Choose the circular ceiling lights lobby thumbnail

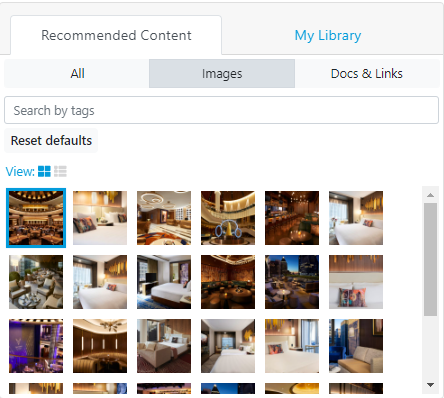point(164,218)
